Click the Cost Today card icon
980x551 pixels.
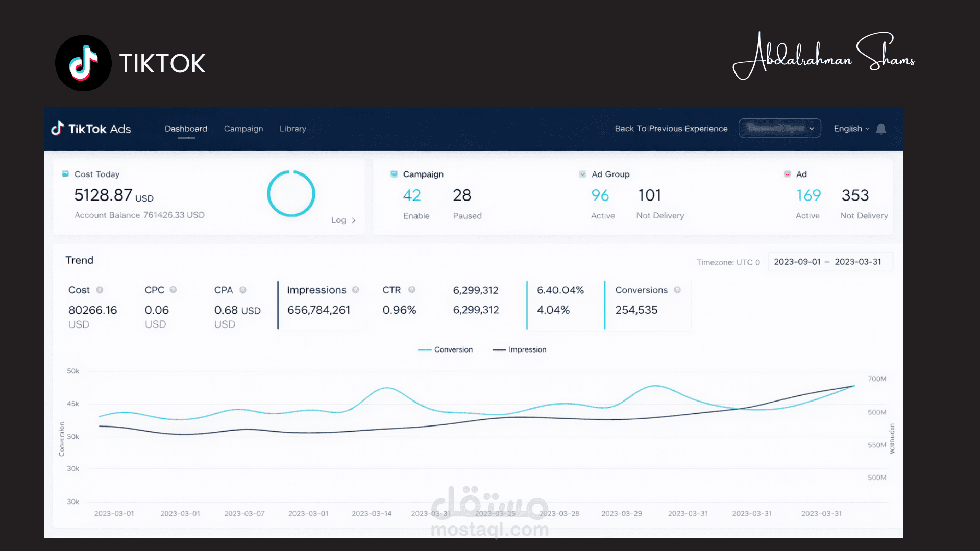click(x=65, y=174)
